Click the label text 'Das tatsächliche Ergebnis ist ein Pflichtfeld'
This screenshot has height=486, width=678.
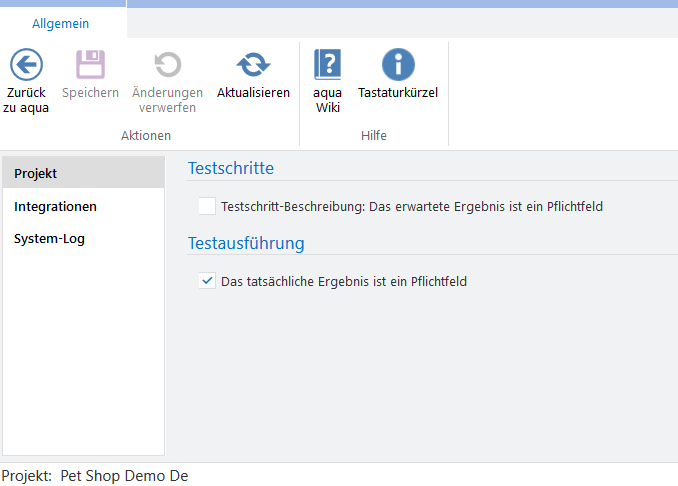pos(343,282)
